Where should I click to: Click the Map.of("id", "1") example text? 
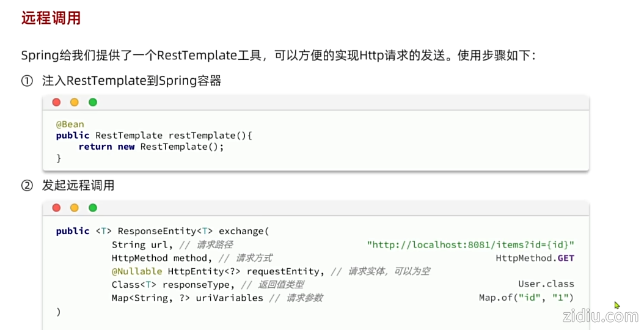tap(527, 298)
